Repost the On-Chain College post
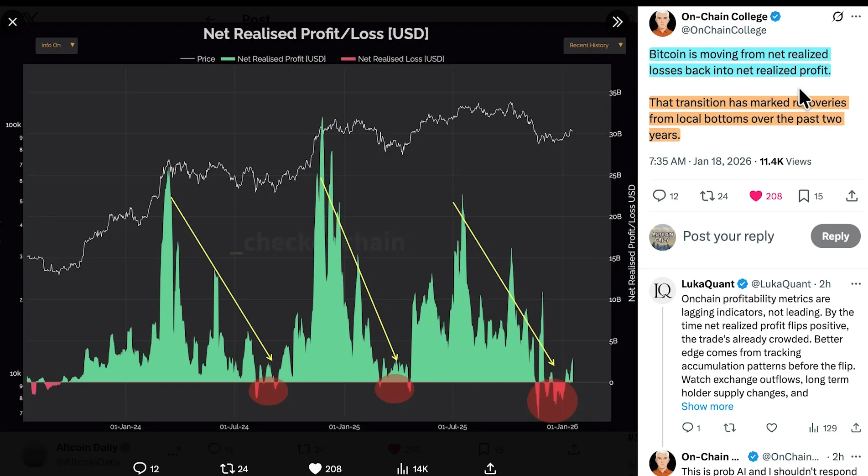Screen dimensions: 868x476 pyautogui.click(x=707, y=196)
